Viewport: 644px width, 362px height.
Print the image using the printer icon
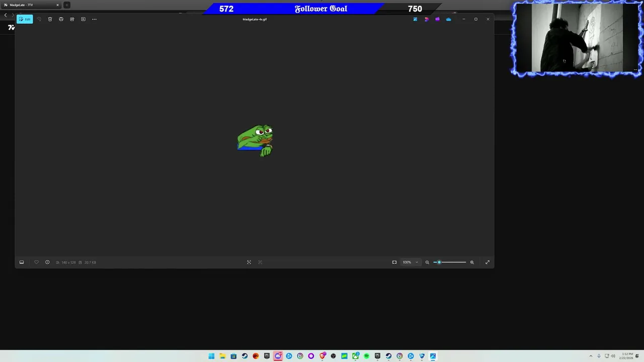click(61, 19)
